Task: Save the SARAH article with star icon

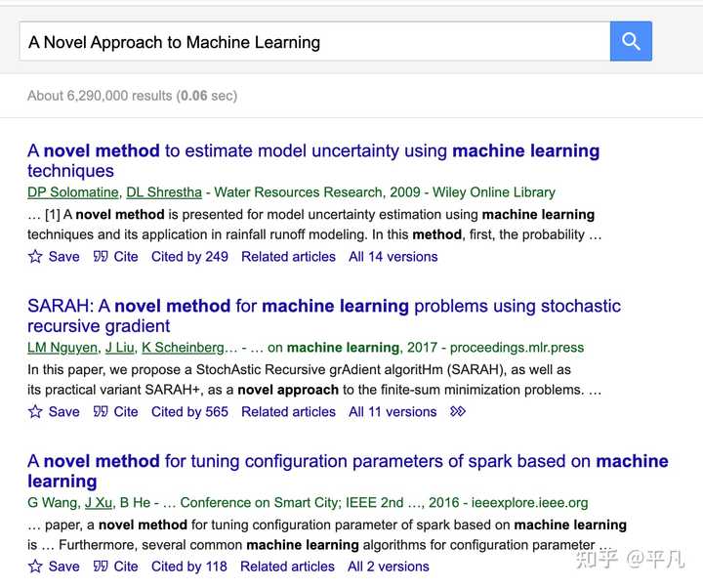Action: [35, 412]
